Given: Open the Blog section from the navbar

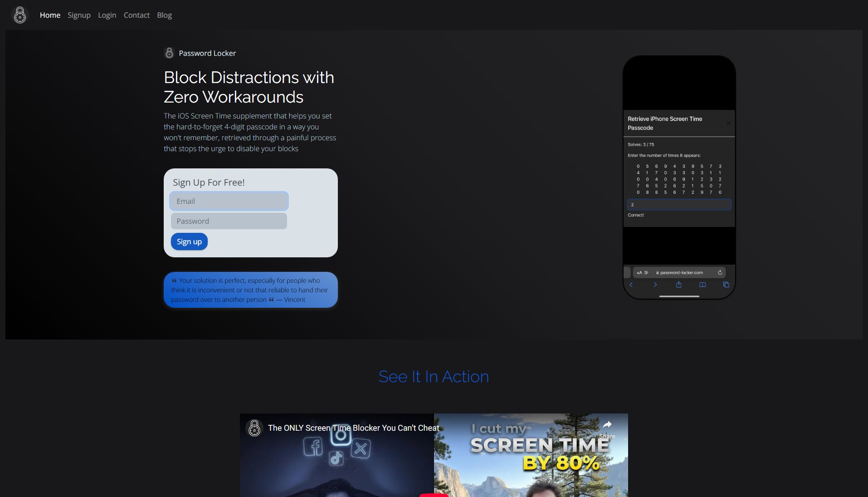Looking at the screenshot, I should click(x=164, y=15).
